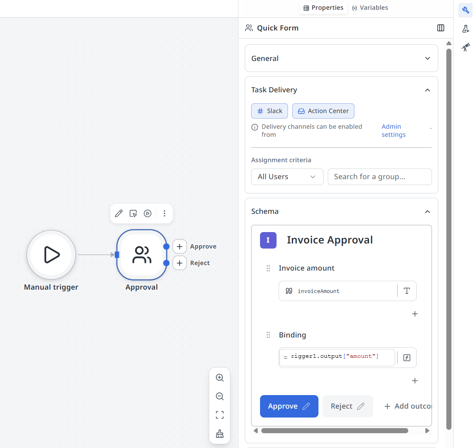Image resolution: width=476 pixels, height=448 pixels.
Task: Focus the Search for a group field
Action: (x=379, y=177)
